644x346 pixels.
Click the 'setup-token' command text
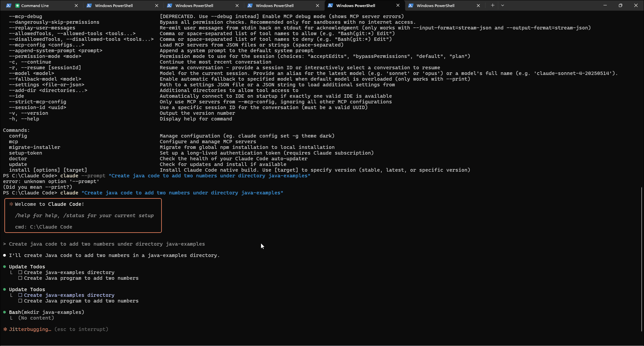tap(25, 153)
